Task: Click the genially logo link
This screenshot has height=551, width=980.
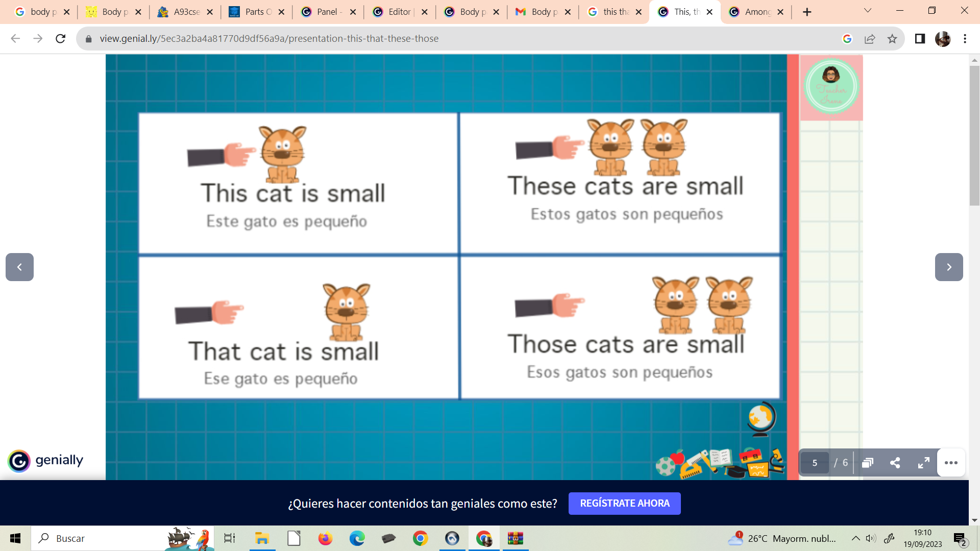Action: point(46,461)
